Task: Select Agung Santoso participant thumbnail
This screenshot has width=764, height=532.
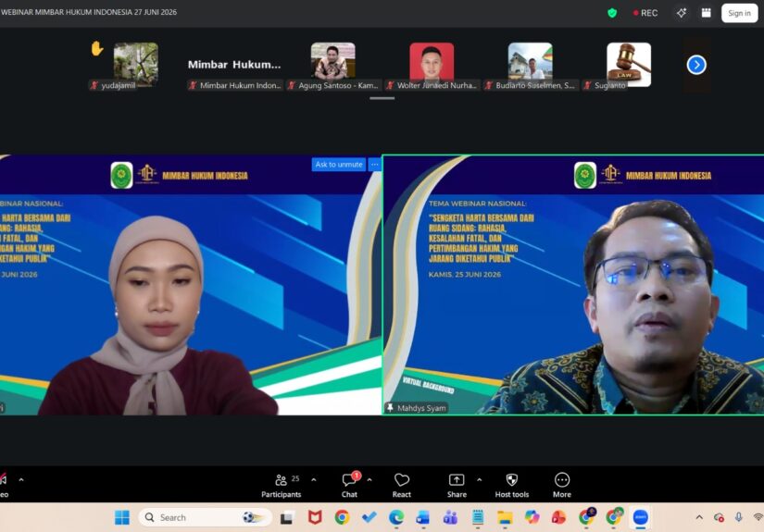Action: click(x=333, y=61)
